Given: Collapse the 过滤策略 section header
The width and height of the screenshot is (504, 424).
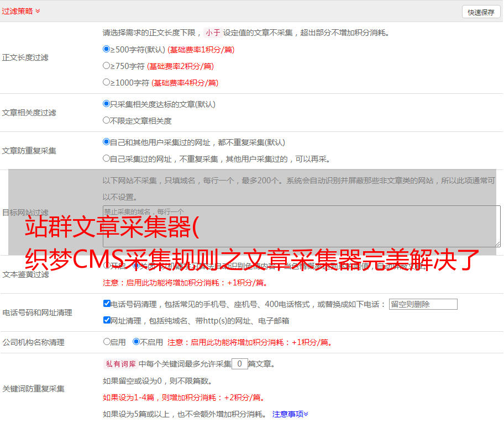Looking at the screenshot, I should point(21,11).
